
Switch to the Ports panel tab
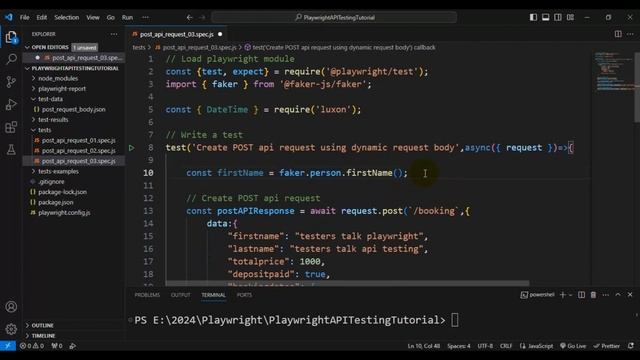pos(244,295)
